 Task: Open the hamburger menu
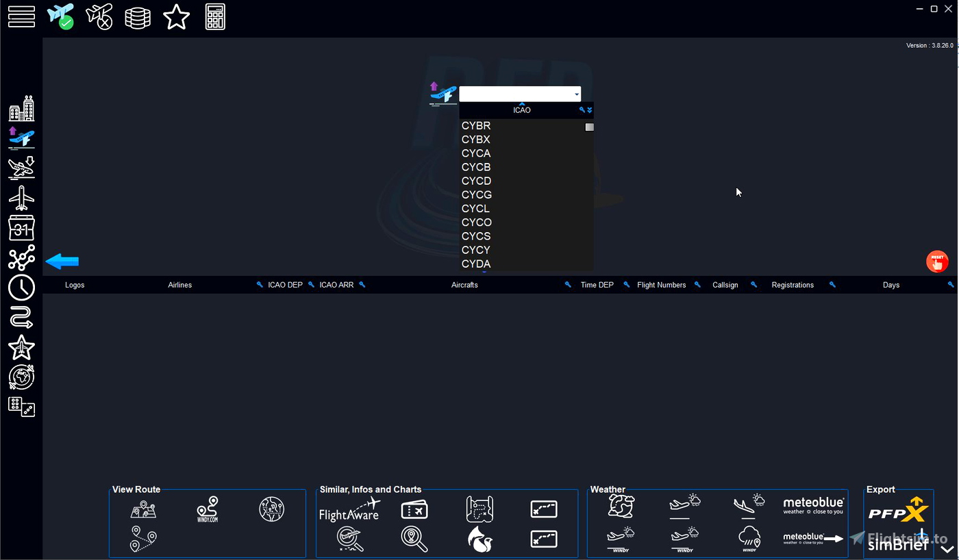21,16
